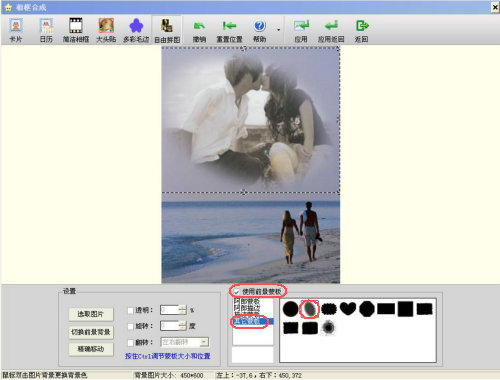Click the 重置位置 reset position icon
Image resolution: width=500 pixels, height=380 pixels.
coord(229,26)
